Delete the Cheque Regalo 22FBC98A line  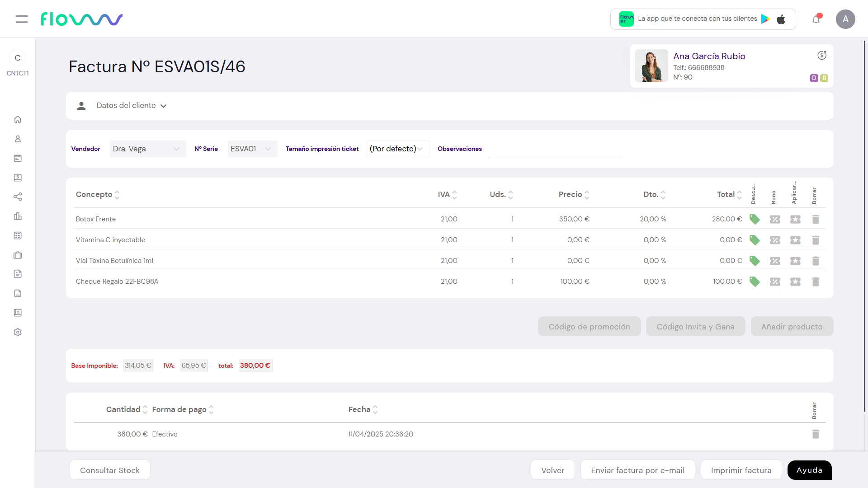pyautogui.click(x=816, y=282)
